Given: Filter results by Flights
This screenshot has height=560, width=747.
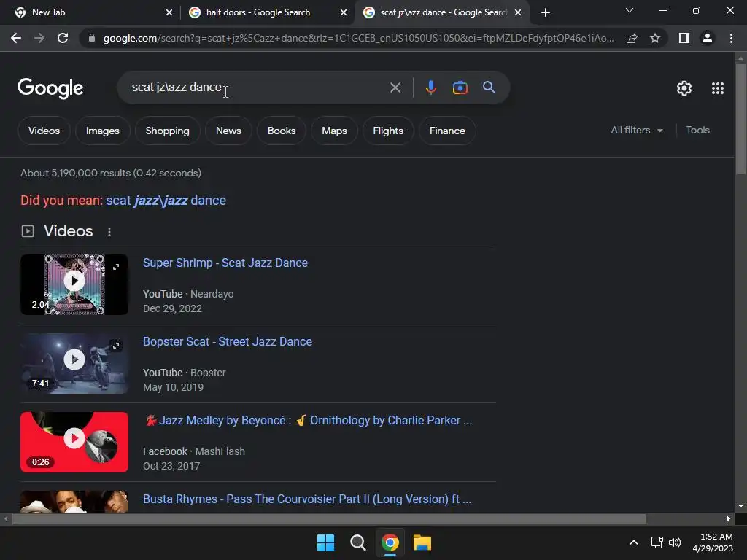Looking at the screenshot, I should click(x=388, y=131).
